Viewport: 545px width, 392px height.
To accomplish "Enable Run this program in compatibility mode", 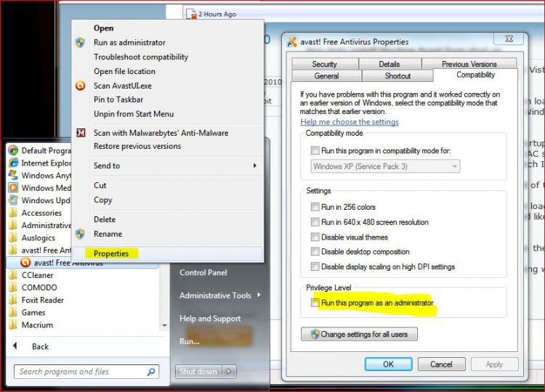I will (315, 150).
